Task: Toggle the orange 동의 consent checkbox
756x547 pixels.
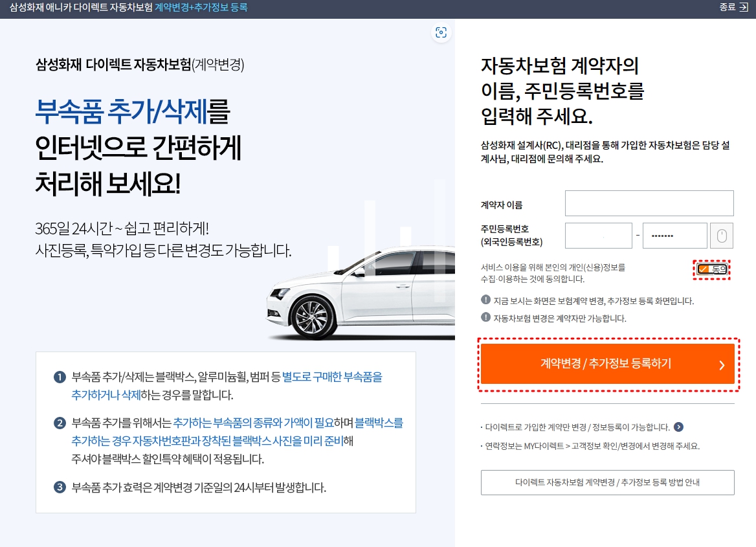Action: (x=711, y=269)
